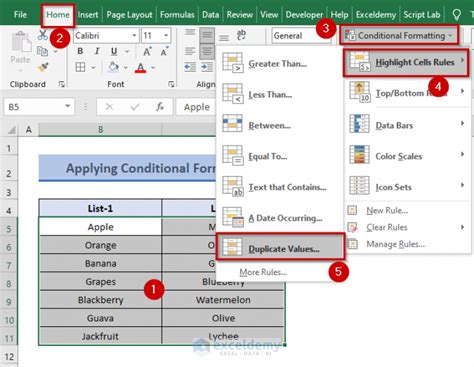Viewport: 474px width, 367px height.
Task: Click the Fill Color paint bucket
Action: [x=114, y=67]
